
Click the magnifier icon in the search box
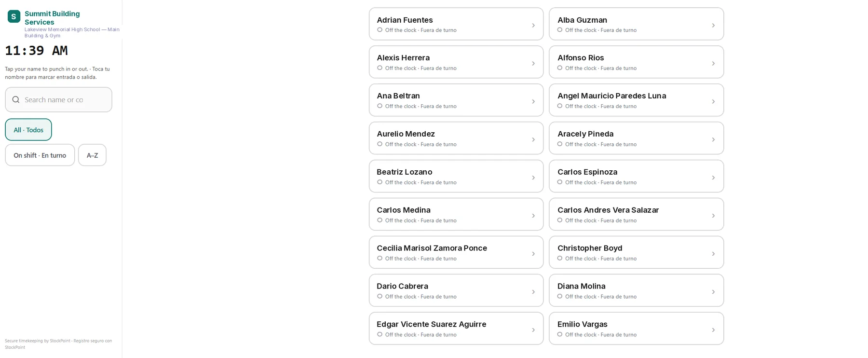[x=16, y=99]
